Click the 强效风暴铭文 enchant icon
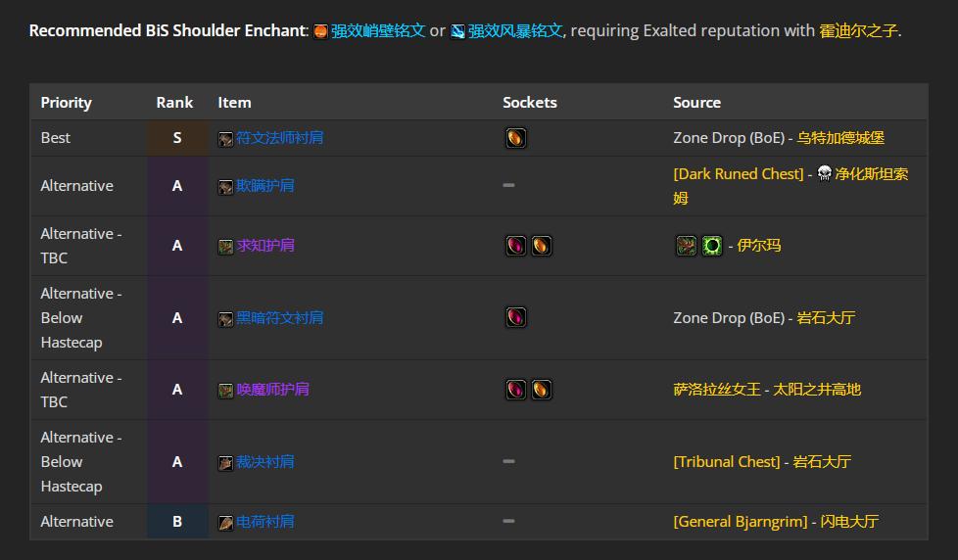This screenshot has height=560, width=958. click(x=457, y=31)
